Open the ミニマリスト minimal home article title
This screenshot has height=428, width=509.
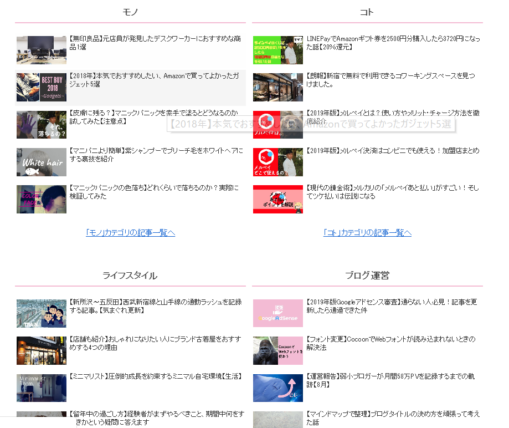point(155,376)
